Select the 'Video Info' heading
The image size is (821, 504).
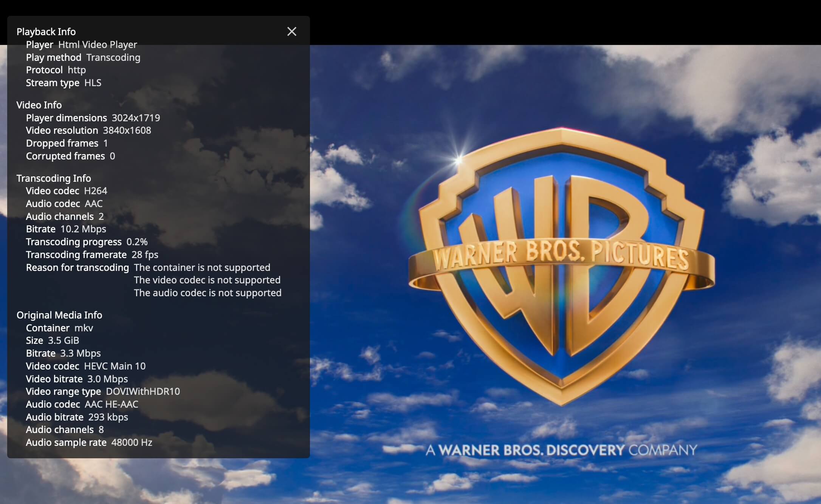pos(39,105)
